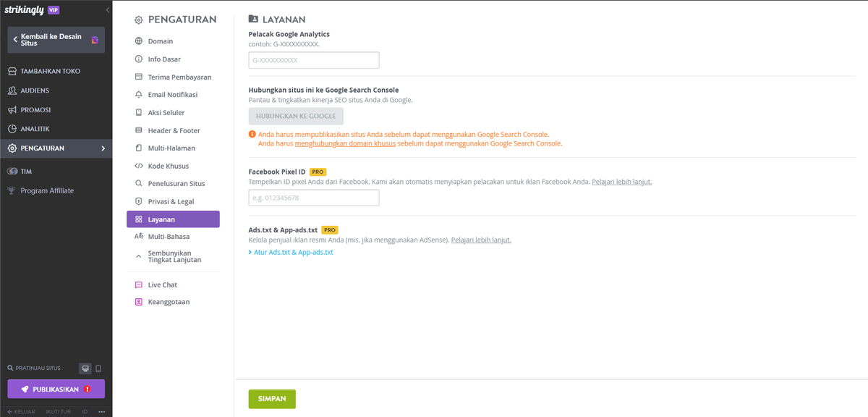Expand Atur Ads.txt & App-ads.txt
This screenshot has width=868, height=417.
click(292, 252)
